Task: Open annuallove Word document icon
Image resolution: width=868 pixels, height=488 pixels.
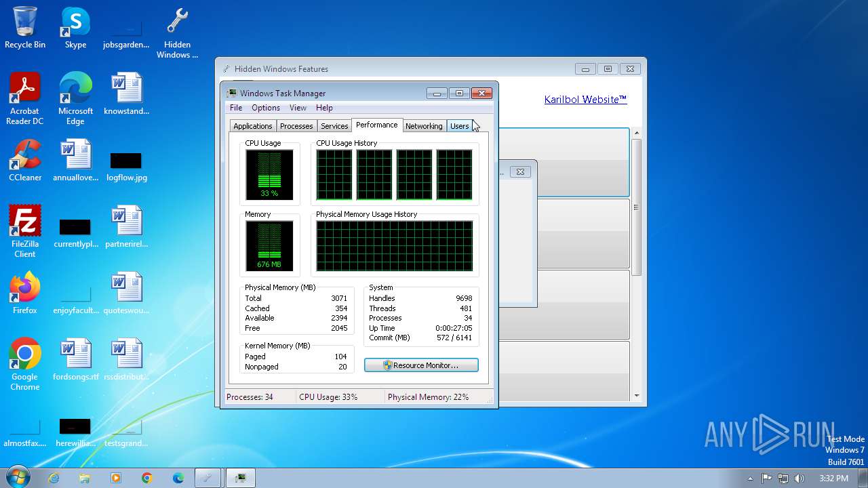Action: pyautogui.click(x=75, y=161)
